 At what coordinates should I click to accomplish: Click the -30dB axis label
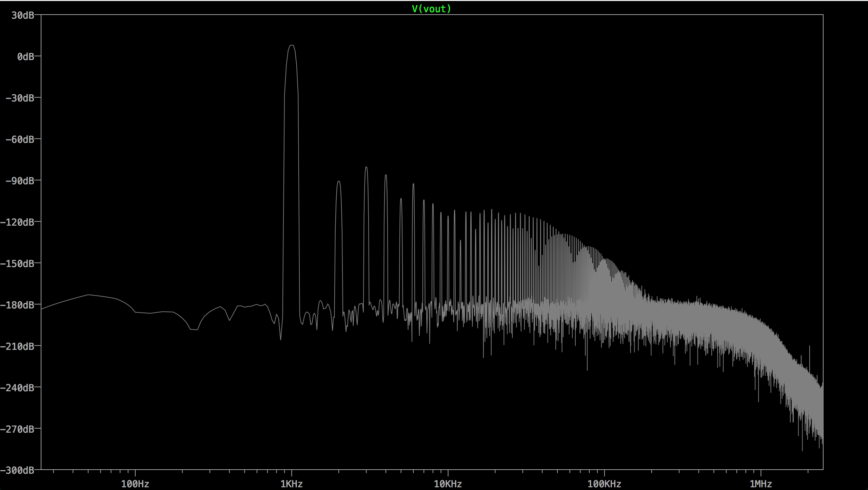(20, 98)
